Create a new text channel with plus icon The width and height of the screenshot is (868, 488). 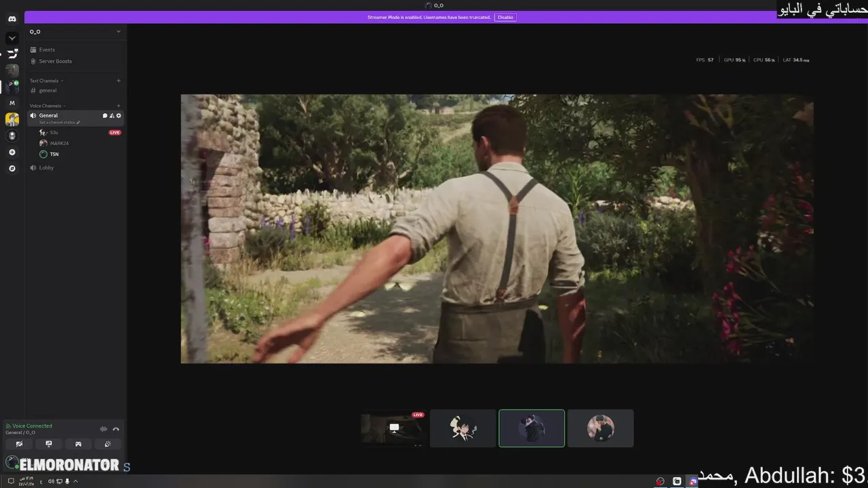click(119, 81)
